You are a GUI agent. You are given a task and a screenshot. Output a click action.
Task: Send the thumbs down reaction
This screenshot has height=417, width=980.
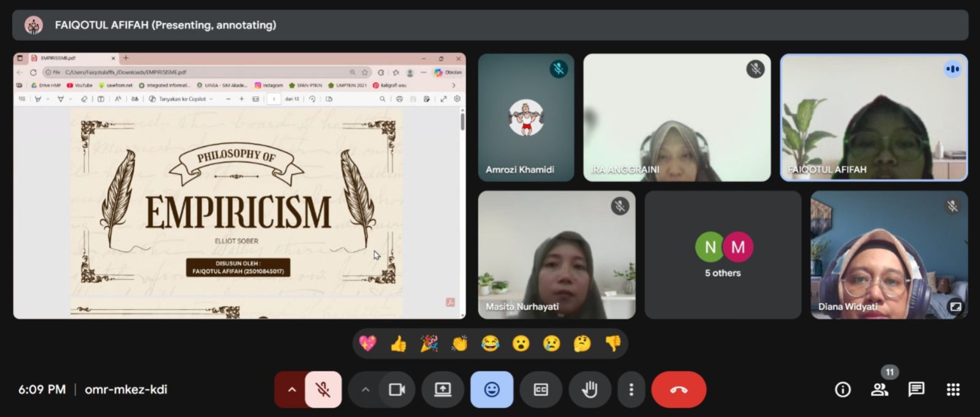(x=612, y=344)
